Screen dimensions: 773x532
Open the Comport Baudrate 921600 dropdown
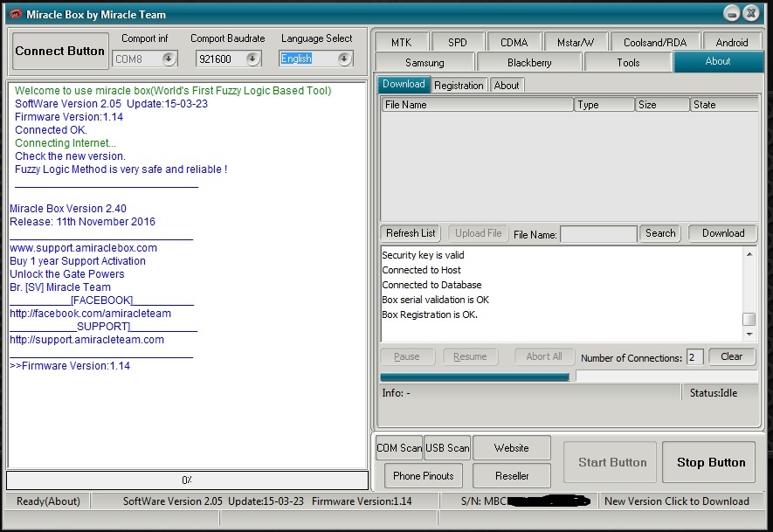252,59
